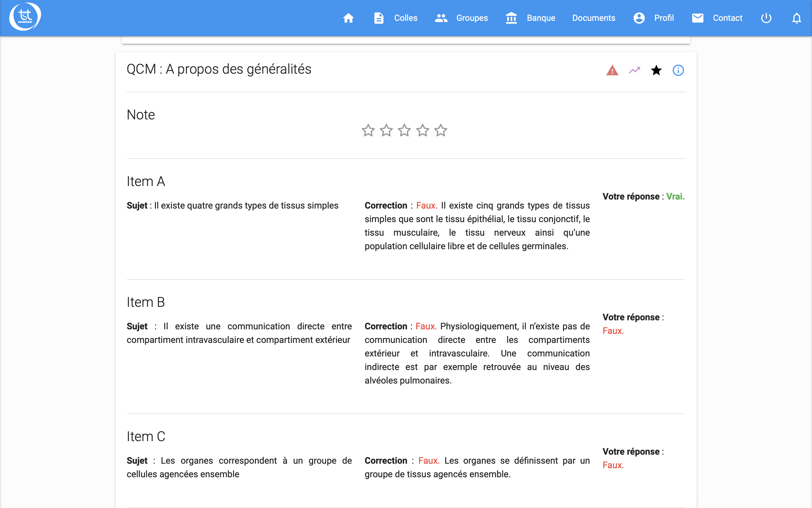The image size is (812, 508).
Task: Go to the home page icon
Action: coord(348,18)
